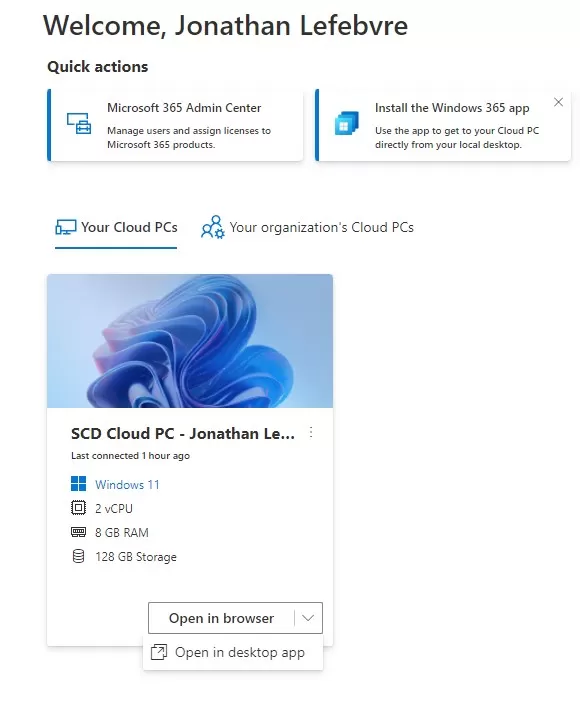Click the 8 GB RAM text
The height and width of the screenshot is (709, 580).
(122, 533)
